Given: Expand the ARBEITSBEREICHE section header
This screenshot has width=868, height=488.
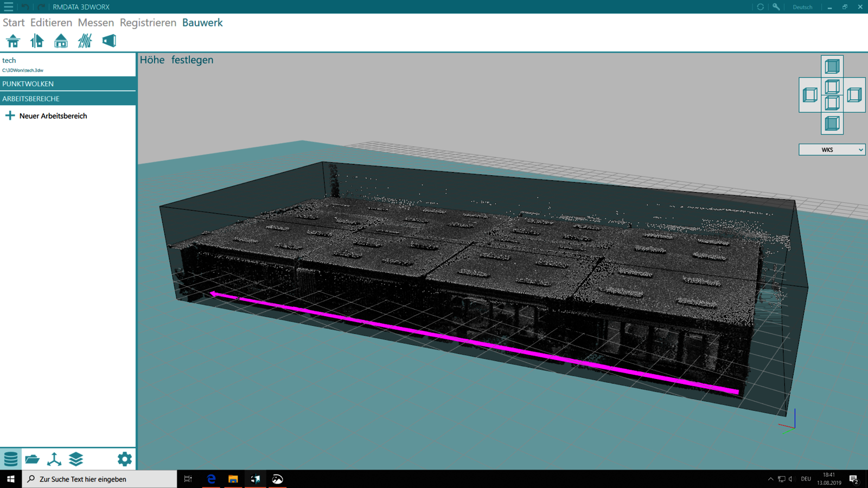Looking at the screenshot, I should (x=68, y=99).
